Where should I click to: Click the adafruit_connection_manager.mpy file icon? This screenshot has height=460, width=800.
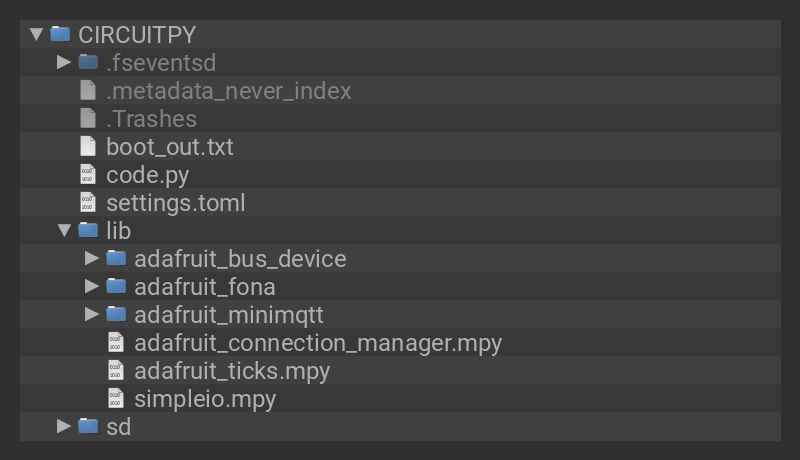pyautogui.click(x=116, y=343)
